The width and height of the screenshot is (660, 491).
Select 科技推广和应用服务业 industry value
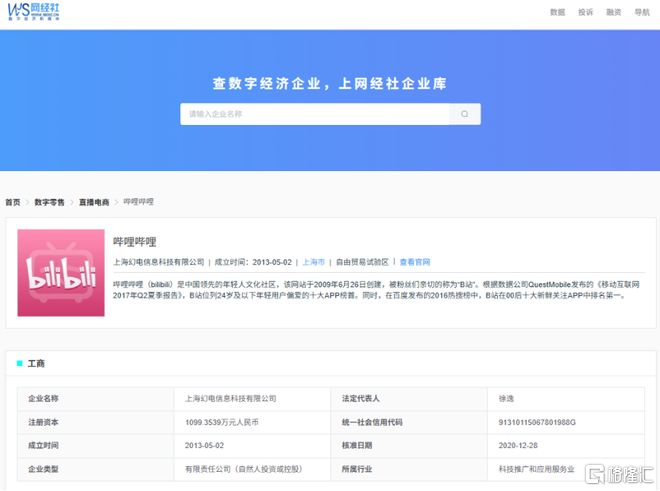[537, 469]
